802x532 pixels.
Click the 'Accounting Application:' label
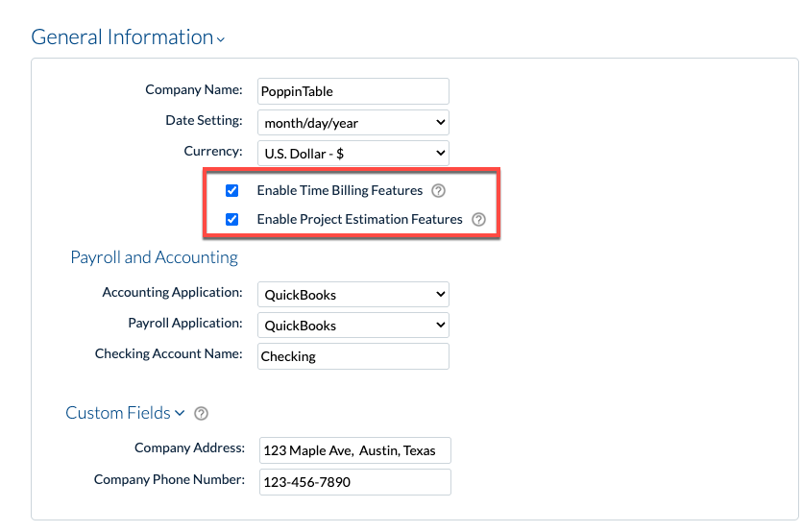point(172,292)
